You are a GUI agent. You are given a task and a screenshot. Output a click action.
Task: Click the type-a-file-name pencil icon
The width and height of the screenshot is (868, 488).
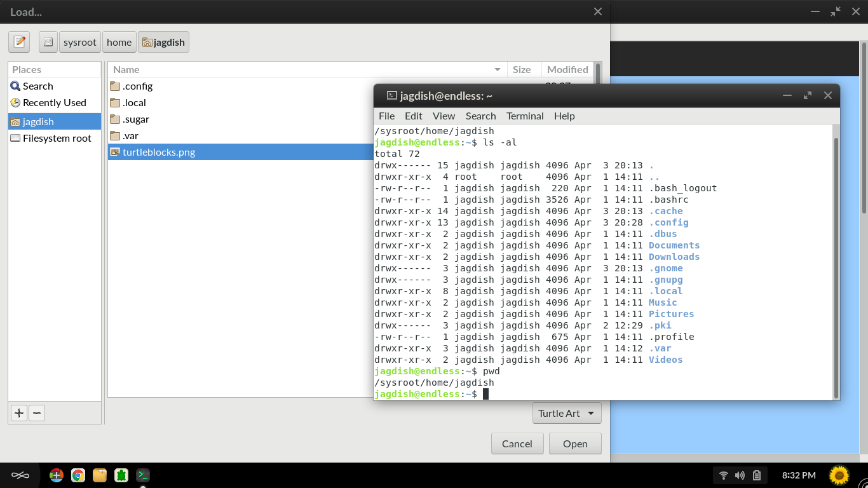tap(19, 42)
